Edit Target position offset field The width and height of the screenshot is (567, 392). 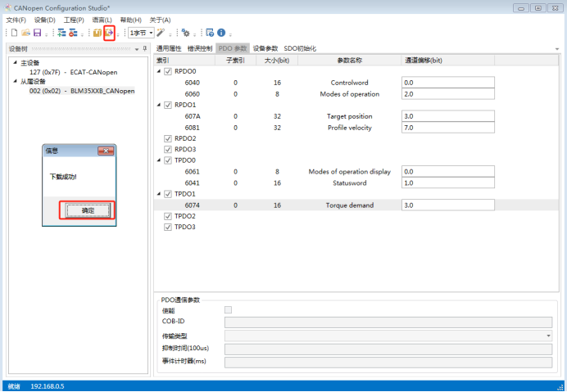coord(447,116)
